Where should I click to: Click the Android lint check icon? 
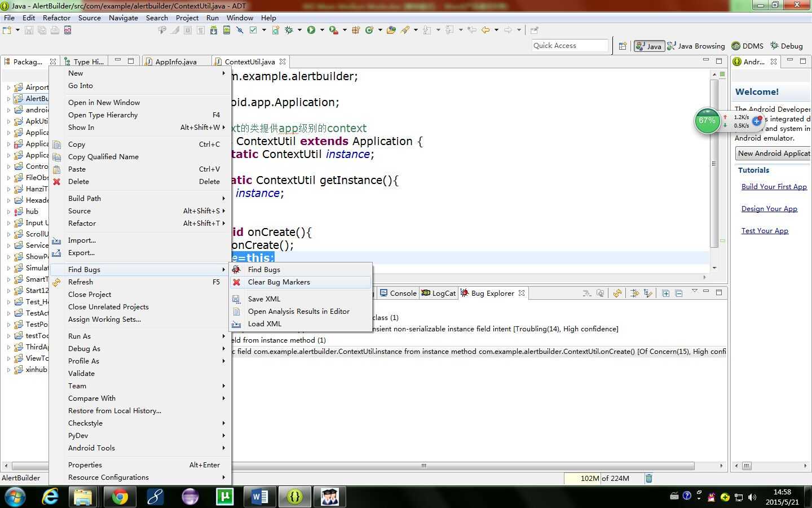[x=253, y=30]
